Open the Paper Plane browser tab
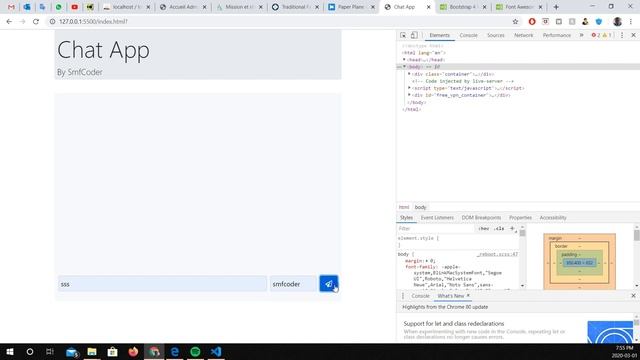Image resolution: width=640 pixels, height=360 pixels. point(351,7)
